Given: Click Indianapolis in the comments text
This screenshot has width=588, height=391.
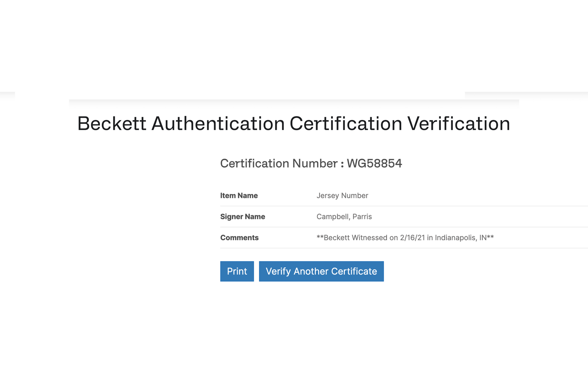Looking at the screenshot, I should pyautogui.click(x=456, y=238).
